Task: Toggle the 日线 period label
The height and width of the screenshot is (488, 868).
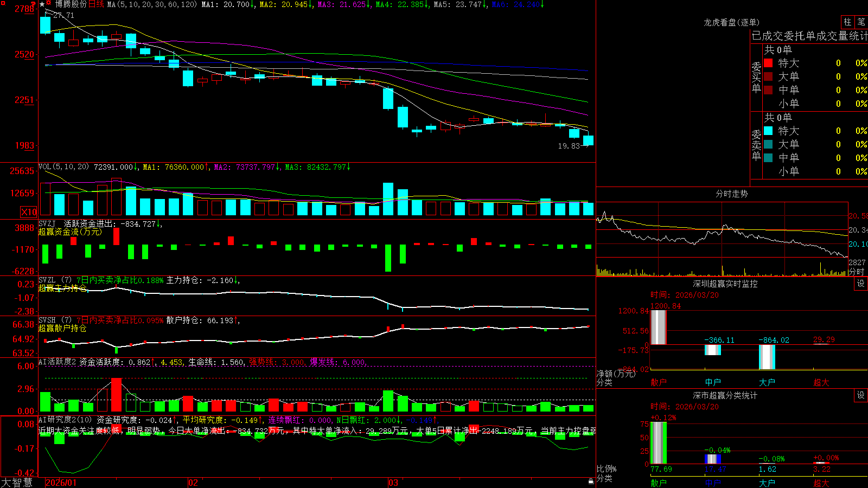Action: (96, 4)
